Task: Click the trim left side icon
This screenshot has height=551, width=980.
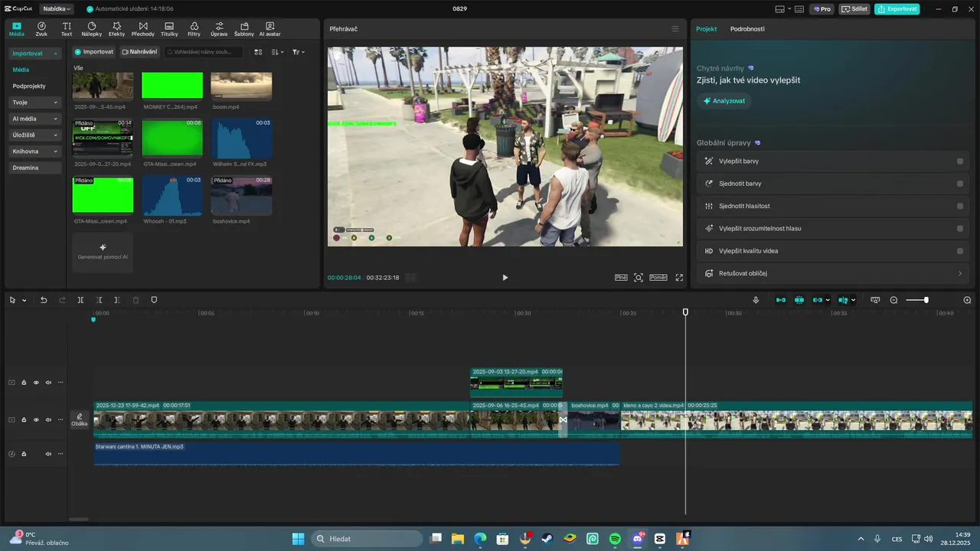Action: click(x=100, y=300)
